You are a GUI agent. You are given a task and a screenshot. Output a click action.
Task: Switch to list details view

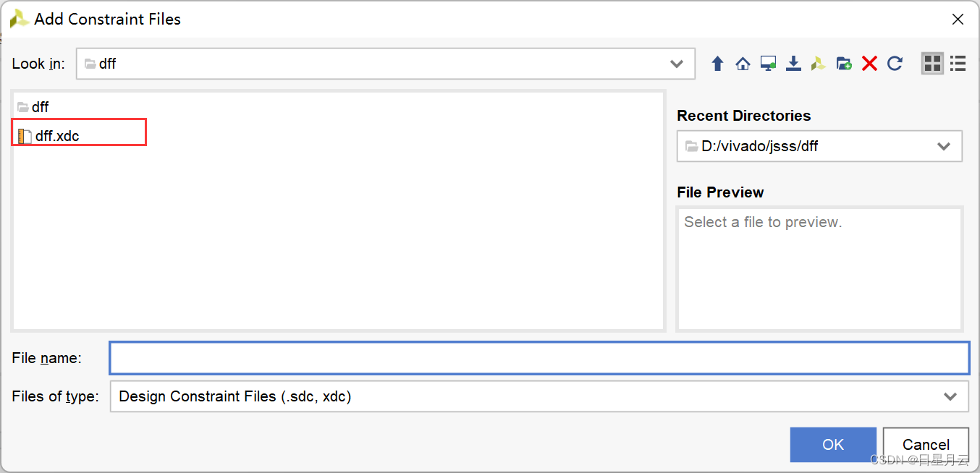pyautogui.click(x=958, y=64)
